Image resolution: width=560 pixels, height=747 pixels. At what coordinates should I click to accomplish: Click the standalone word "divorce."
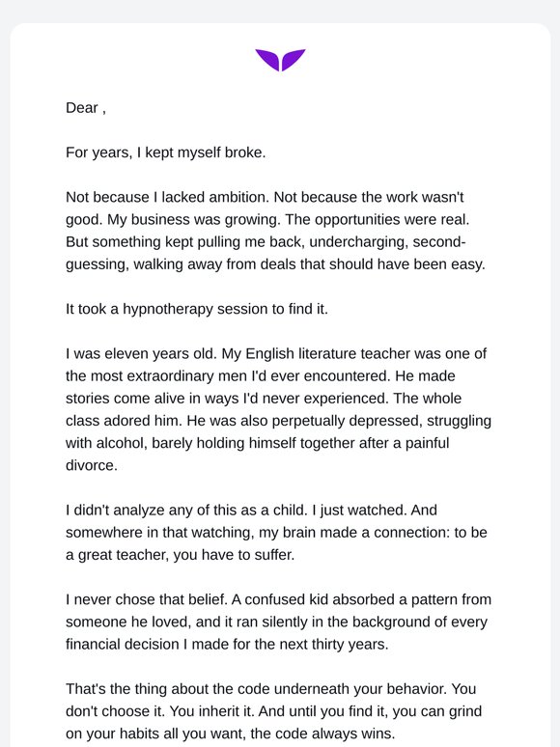point(92,465)
